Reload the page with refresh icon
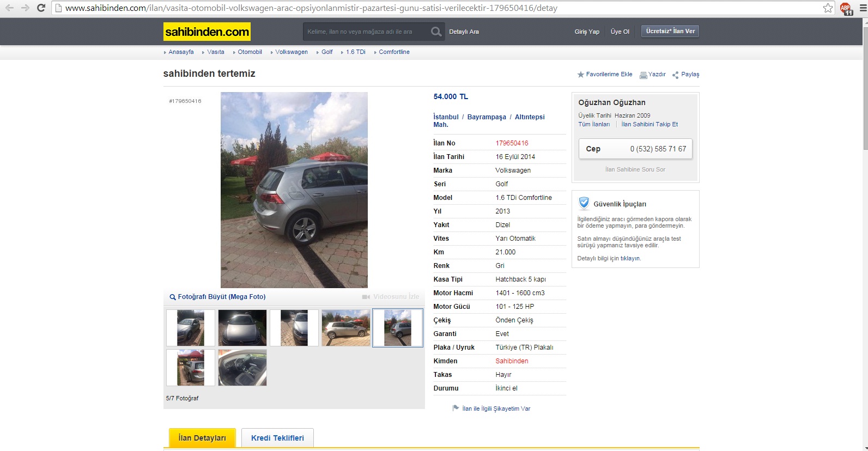 [41, 8]
